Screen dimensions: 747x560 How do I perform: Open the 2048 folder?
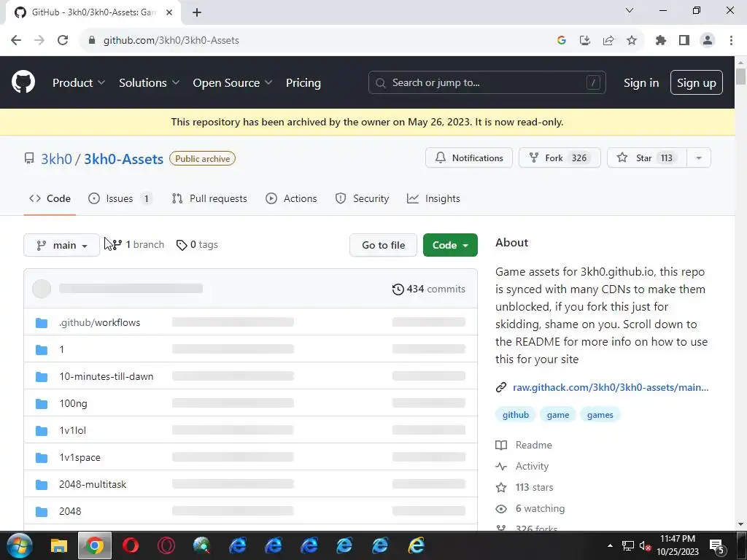point(70,511)
